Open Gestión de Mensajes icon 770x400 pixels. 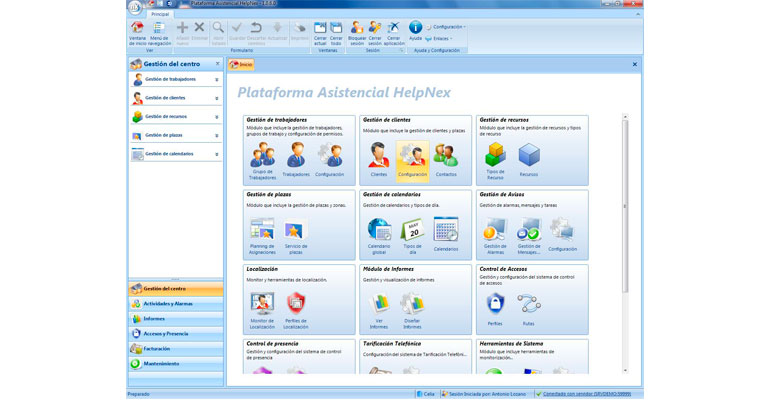tap(529, 236)
